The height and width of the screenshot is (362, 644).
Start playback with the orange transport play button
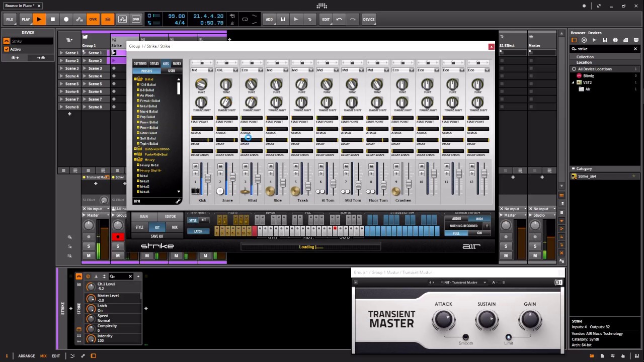tap(39, 19)
